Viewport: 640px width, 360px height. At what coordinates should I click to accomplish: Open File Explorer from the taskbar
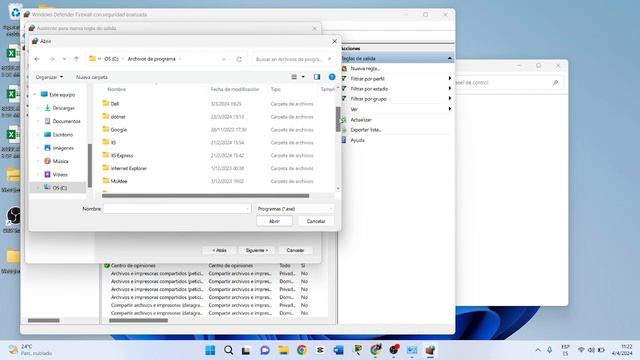coord(283,350)
